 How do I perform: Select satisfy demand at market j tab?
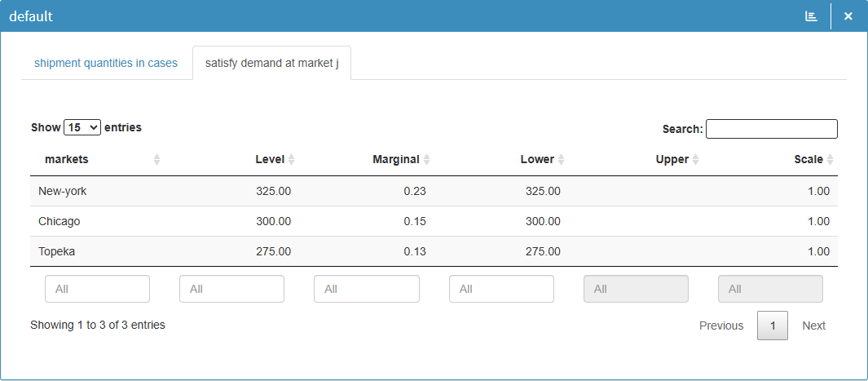(271, 63)
